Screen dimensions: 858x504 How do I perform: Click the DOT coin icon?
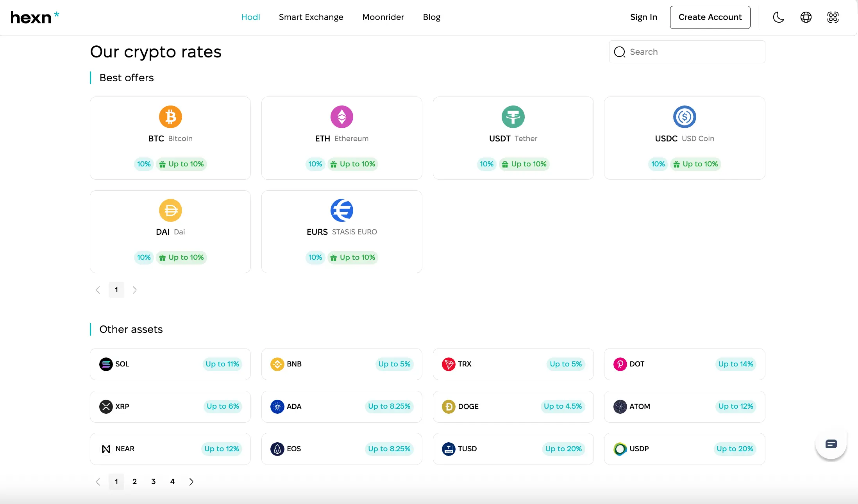pos(620,364)
